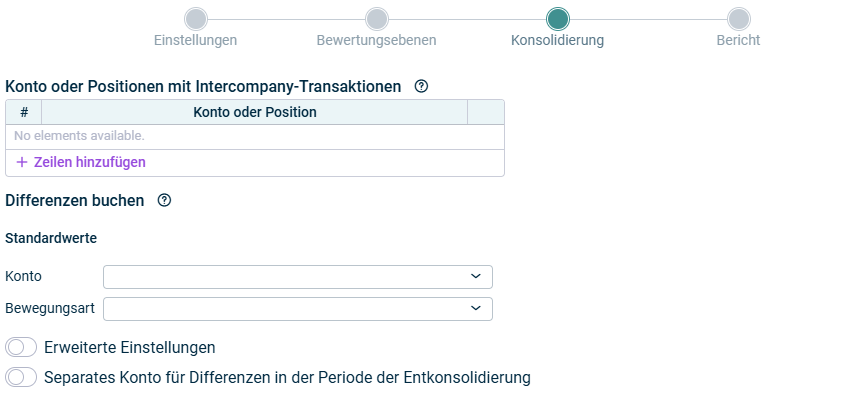Toggle separates Konto für Differenzen switch
Screen dimensions: 867x397
click(x=21, y=377)
